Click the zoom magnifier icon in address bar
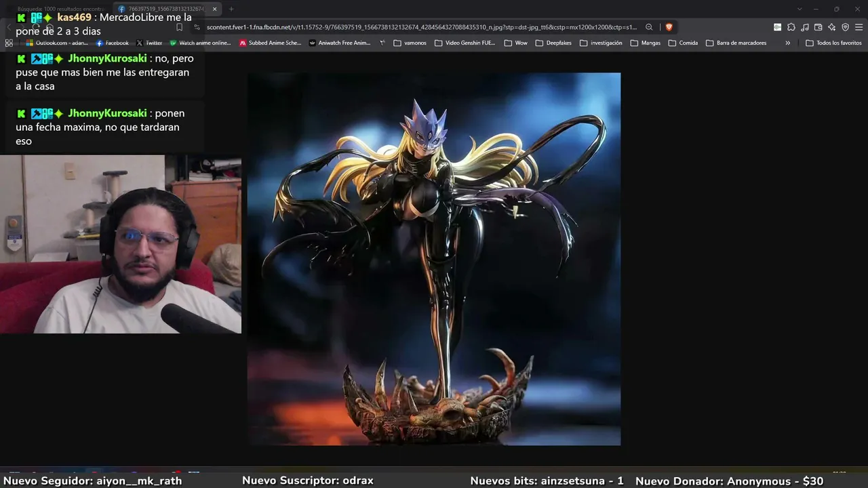This screenshot has height=488, width=868. coord(649,27)
